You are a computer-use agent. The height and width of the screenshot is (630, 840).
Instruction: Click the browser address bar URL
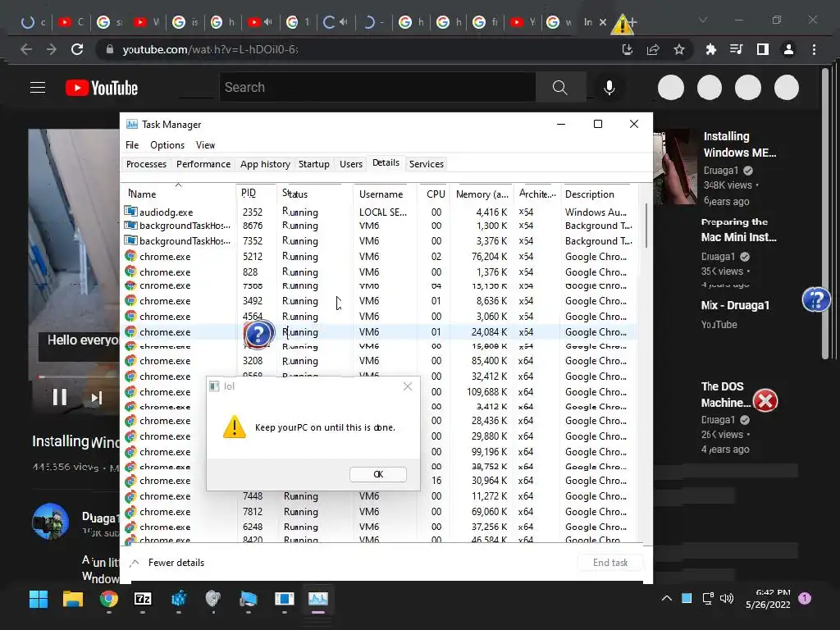point(210,50)
